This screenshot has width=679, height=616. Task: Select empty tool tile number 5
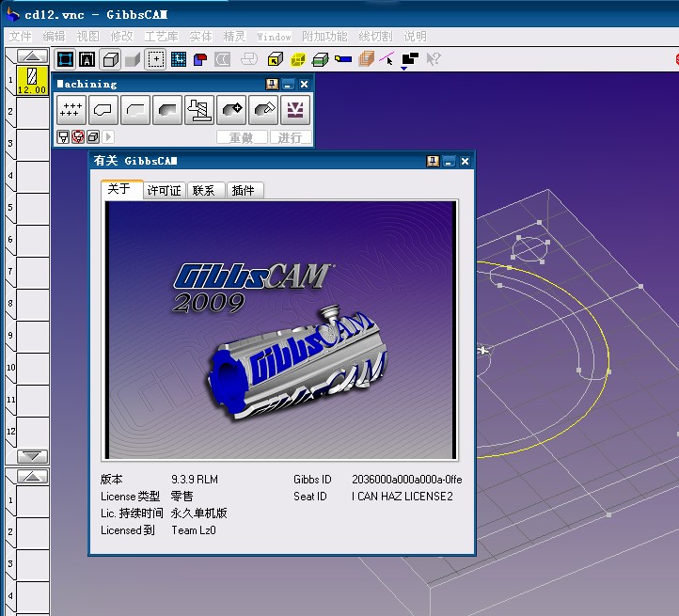pyautogui.click(x=32, y=209)
